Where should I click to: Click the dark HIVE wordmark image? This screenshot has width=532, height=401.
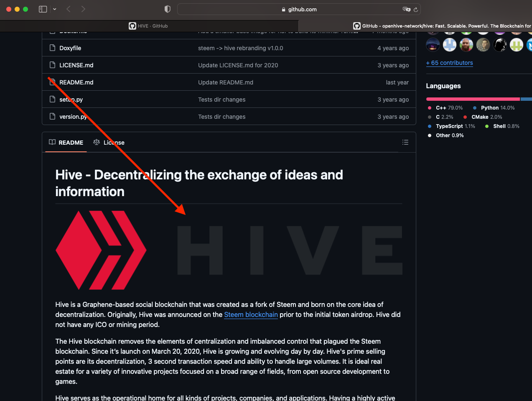(290, 250)
